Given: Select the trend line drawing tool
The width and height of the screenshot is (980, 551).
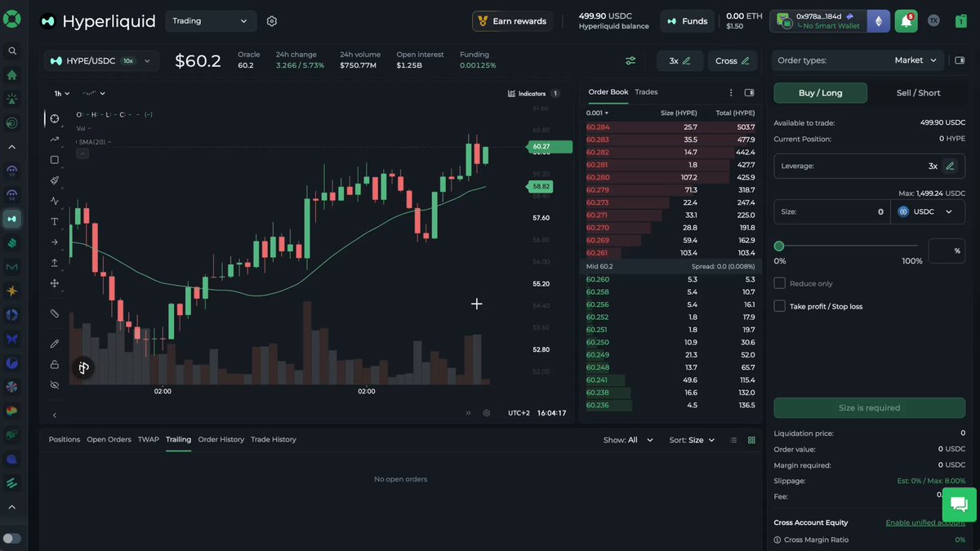Looking at the screenshot, I should 55,140.
